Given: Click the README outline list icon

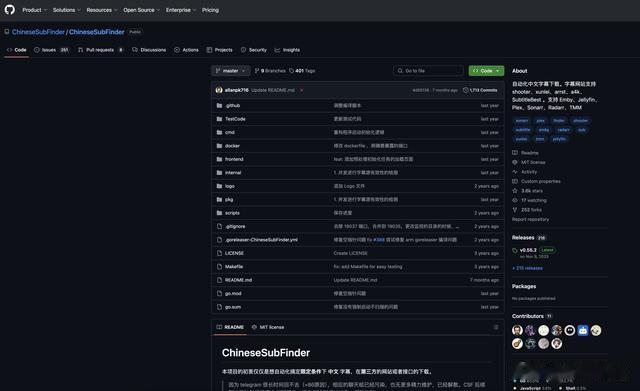Looking at the screenshot, I should point(496,327).
